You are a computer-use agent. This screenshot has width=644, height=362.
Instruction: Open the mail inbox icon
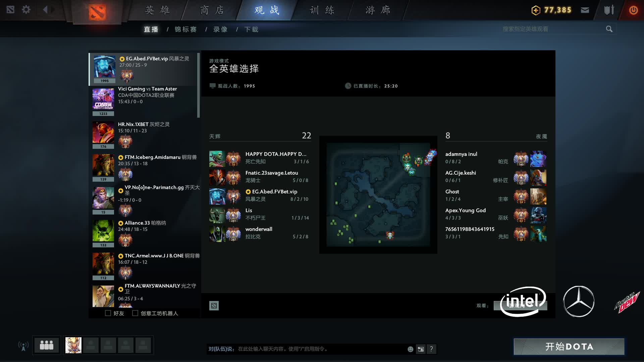[x=585, y=10]
